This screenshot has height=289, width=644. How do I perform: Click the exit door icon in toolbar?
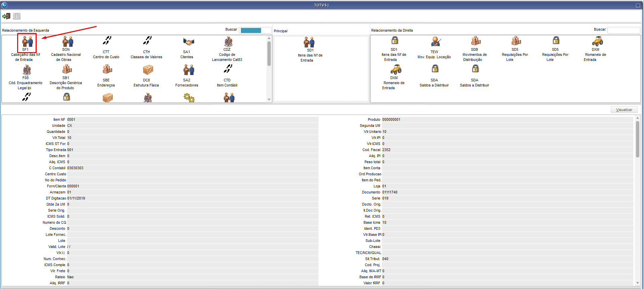pos(6,16)
